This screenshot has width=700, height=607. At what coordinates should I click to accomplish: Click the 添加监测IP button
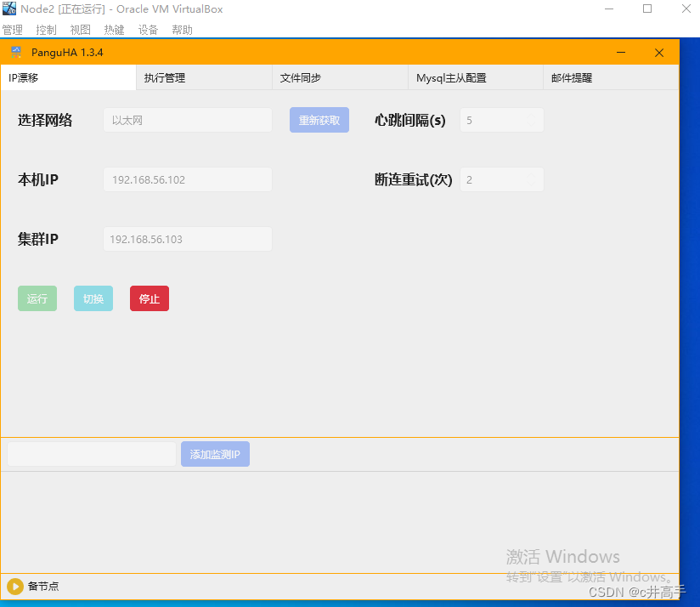[x=215, y=453]
